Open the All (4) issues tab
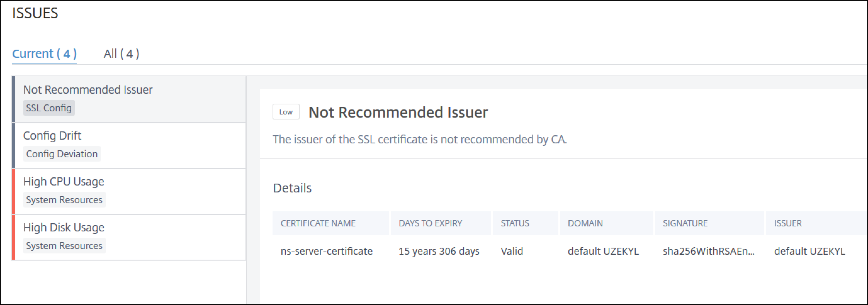The image size is (868, 305). point(121,53)
